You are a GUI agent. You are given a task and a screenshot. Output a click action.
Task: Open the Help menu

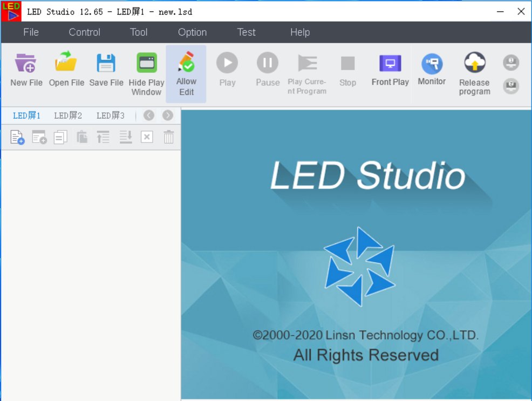click(300, 32)
